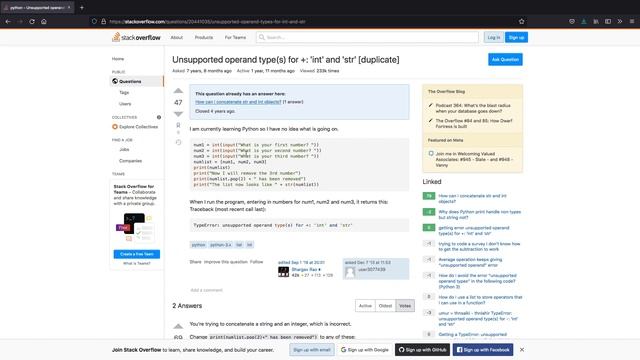Viewport: 640px width, 360px height.
Task: Click the search input field
Action: point(367,37)
